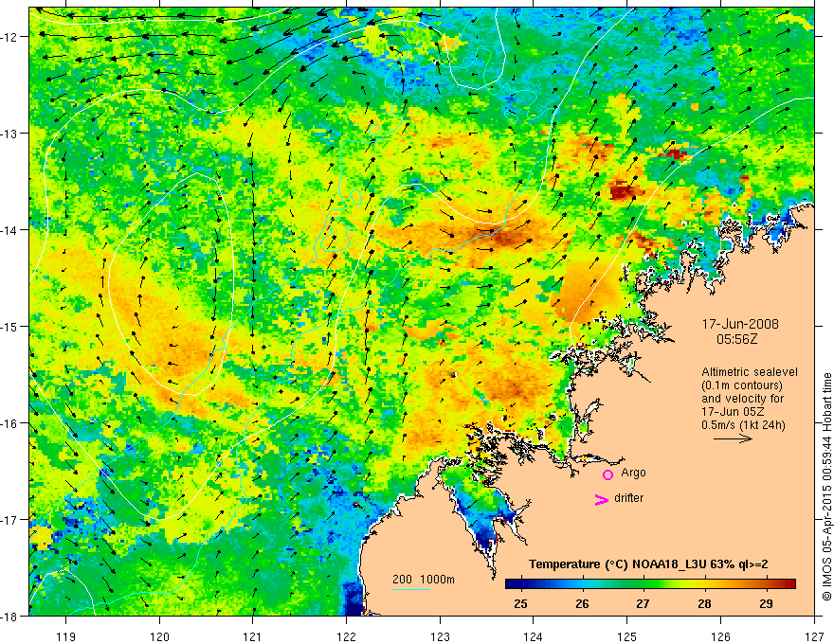This screenshot has height=644, width=834.
Task: Click the 'Altimetric sealevel' caption text
Action: coord(750,372)
